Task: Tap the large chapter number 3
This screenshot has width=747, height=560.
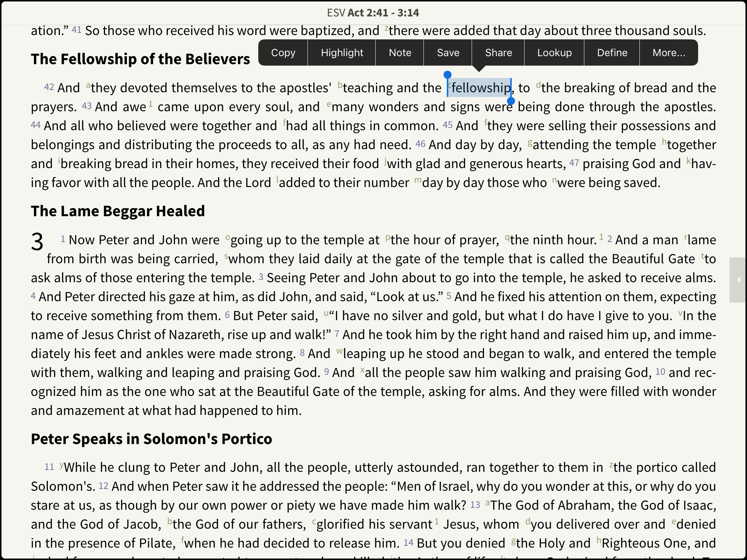Action: pos(37,242)
